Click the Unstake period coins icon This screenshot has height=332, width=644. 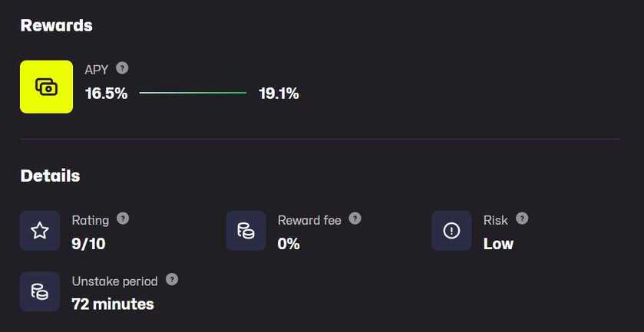coord(40,291)
